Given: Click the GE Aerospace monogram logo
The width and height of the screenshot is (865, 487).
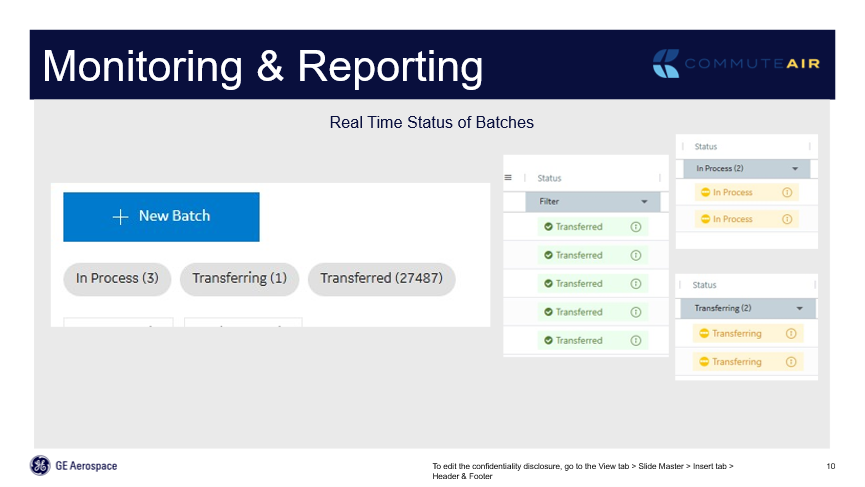Looking at the screenshot, I should (x=40, y=465).
